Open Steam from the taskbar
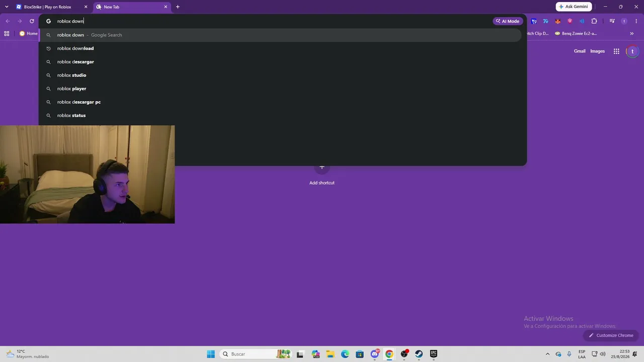 419,354
